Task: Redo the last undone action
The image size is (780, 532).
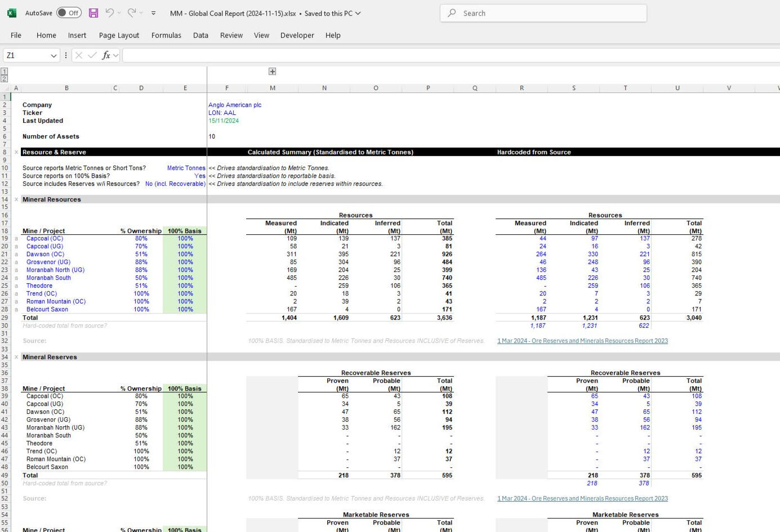Action: (x=131, y=13)
